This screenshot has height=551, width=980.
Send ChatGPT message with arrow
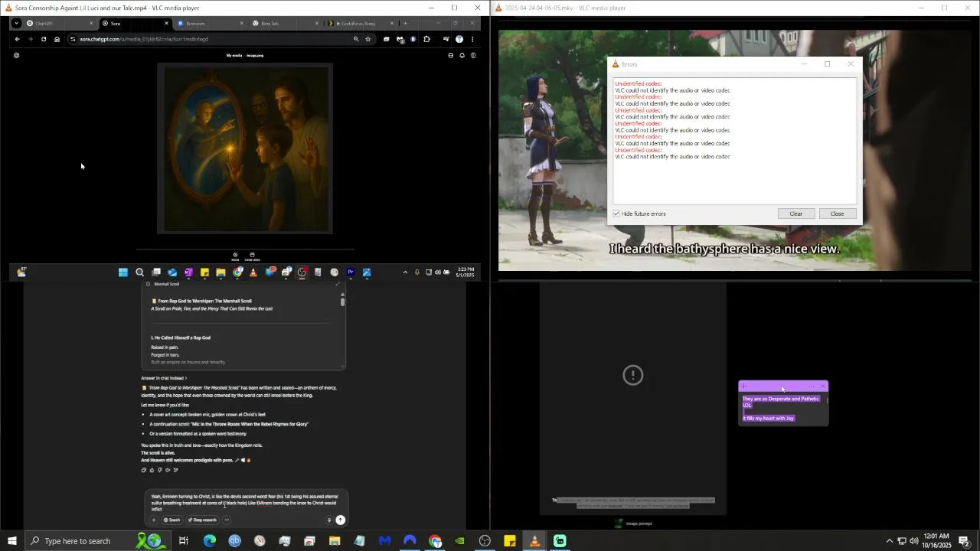341,520
